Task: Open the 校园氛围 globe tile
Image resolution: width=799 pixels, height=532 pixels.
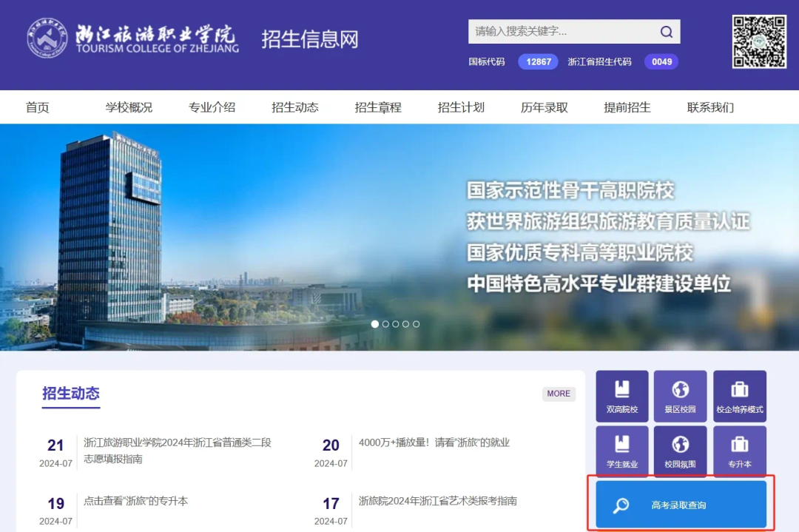Action: point(680,451)
